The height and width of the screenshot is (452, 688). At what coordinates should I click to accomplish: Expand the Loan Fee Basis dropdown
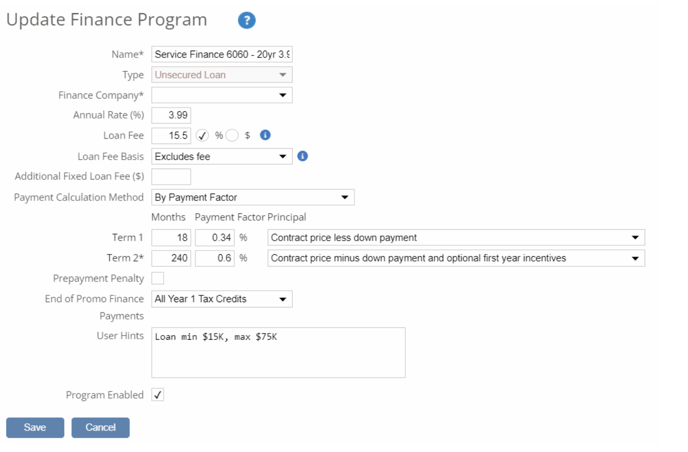(221, 156)
